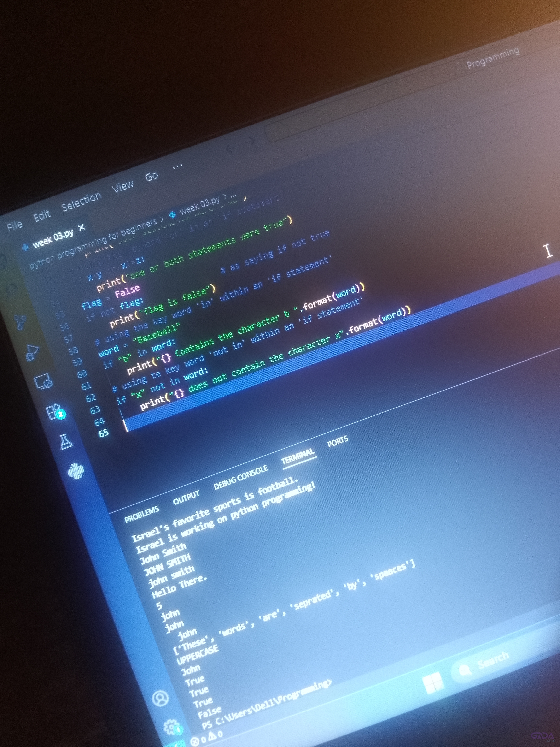The image size is (560, 747).
Task: Open the Python extension view
Action: click(76, 471)
